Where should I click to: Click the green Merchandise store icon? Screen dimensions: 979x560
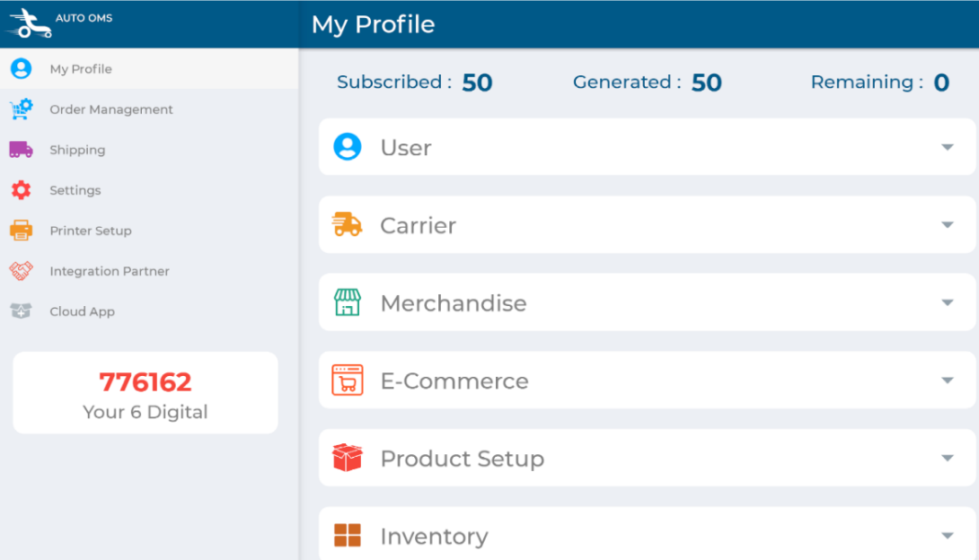coord(347,302)
